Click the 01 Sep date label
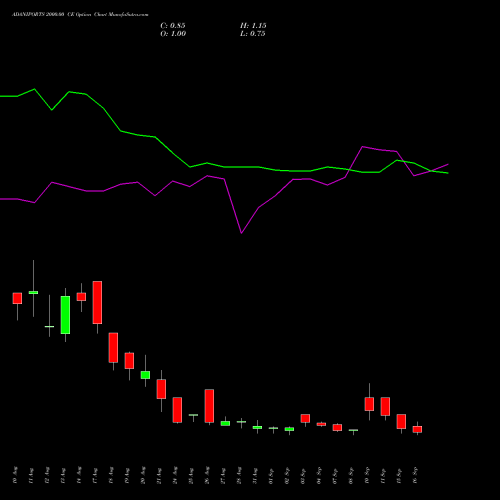The image size is (500, 500). 271,475
